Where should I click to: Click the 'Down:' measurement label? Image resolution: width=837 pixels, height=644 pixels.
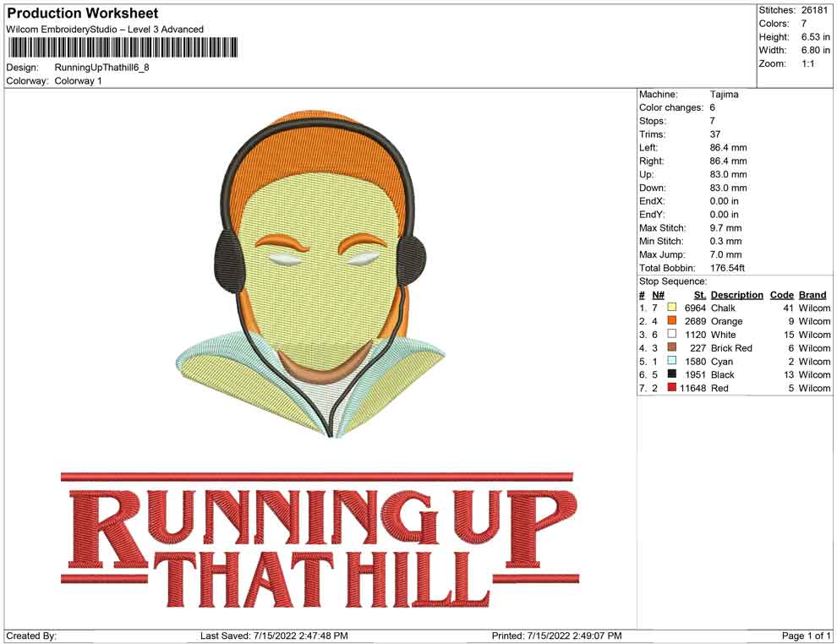pyautogui.click(x=653, y=188)
